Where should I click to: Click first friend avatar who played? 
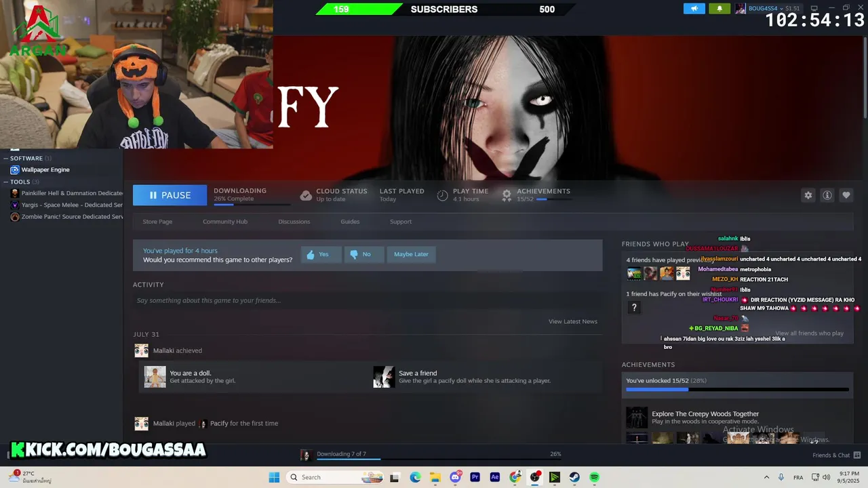click(634, 273)
